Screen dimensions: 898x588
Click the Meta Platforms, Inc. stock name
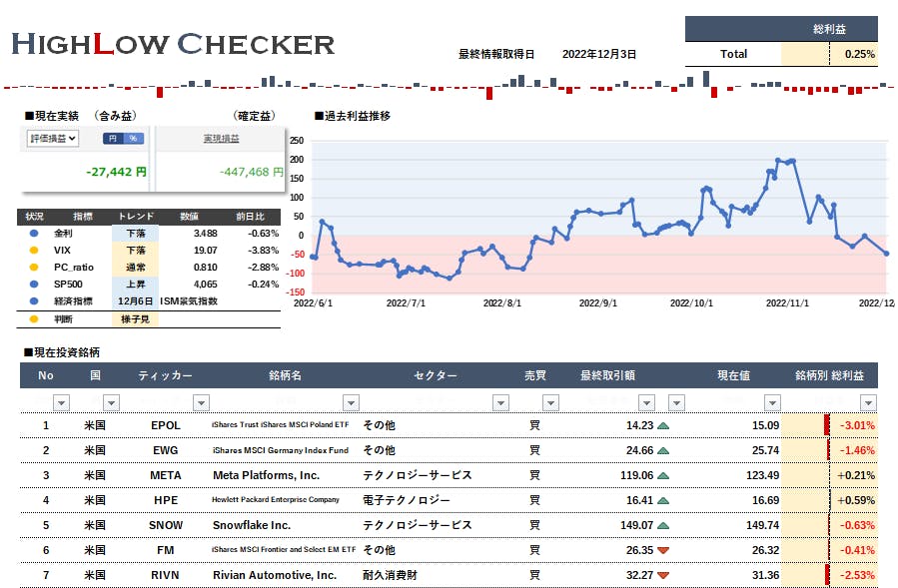click(x=266, y=475)
